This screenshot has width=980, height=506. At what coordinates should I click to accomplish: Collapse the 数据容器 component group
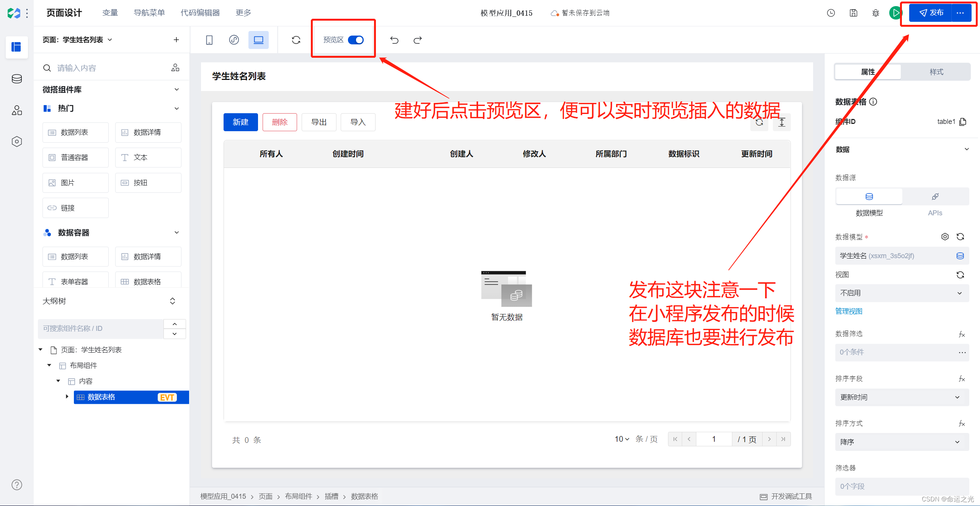coord(176,233)
